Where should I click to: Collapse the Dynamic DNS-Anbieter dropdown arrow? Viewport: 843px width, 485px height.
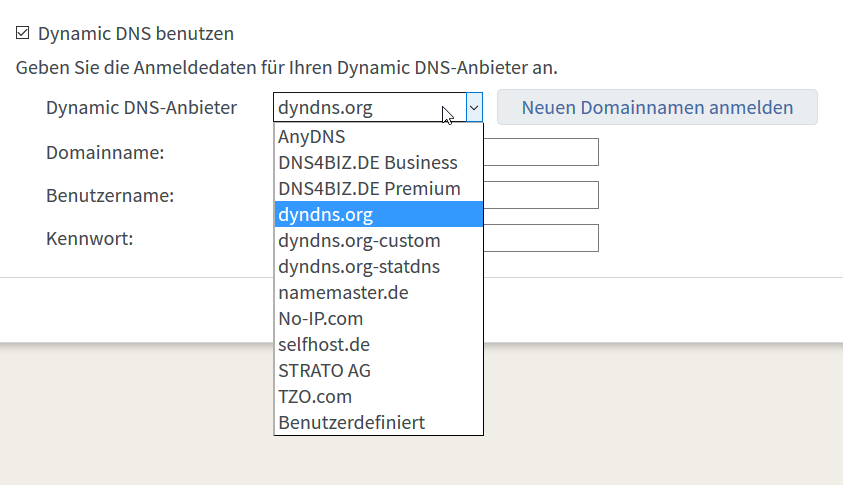tap(474, 108)
